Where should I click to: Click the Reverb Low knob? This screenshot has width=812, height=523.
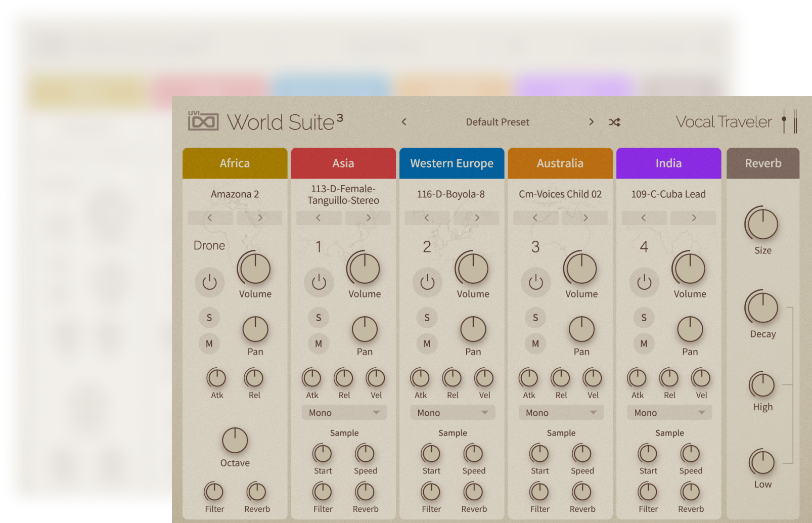click(x=762, y=462)
